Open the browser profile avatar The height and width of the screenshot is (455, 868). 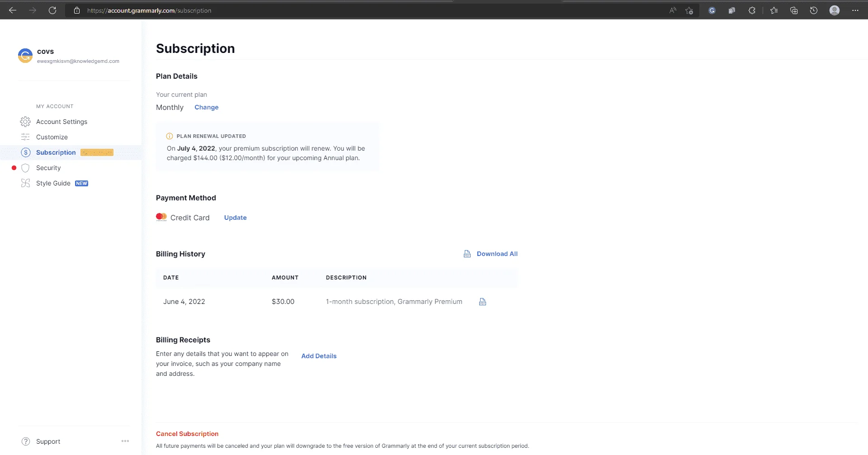point(835,10)
